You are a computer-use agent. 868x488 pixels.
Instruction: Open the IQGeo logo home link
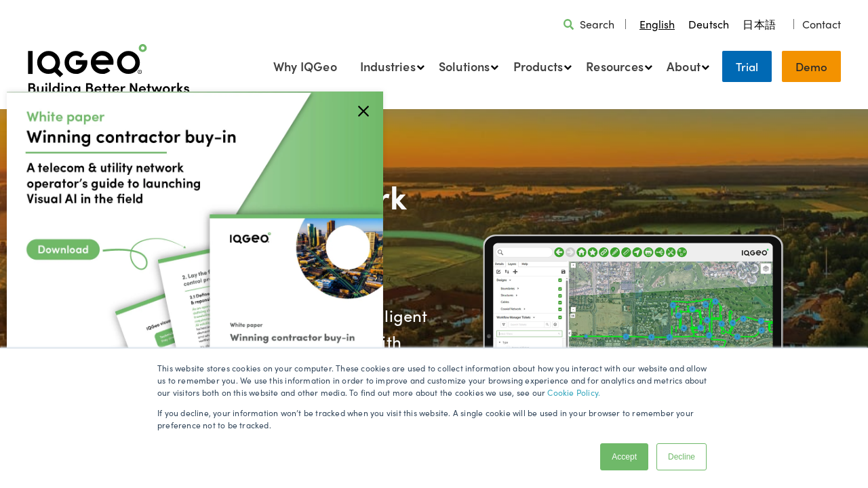click(x=108, y=68)
